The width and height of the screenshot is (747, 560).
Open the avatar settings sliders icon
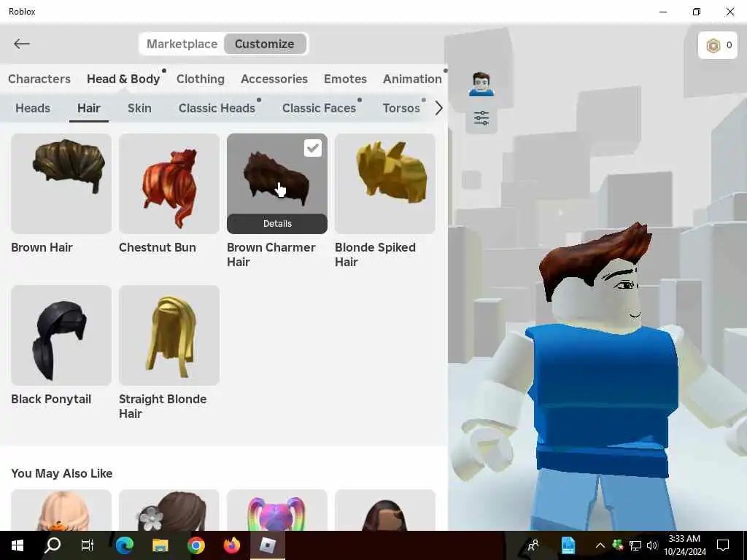point(481,117)
